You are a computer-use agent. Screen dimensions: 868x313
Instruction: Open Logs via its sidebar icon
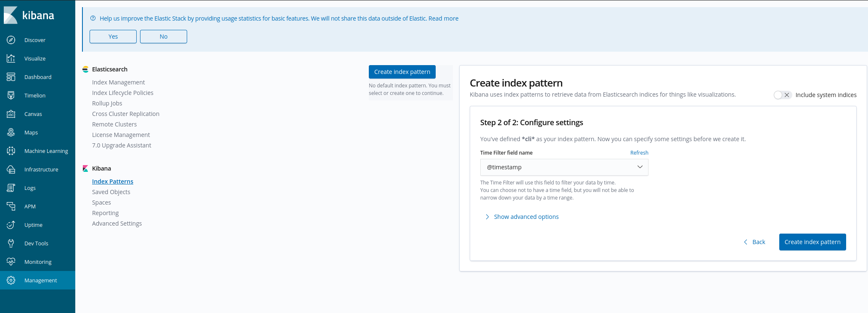(11, 188)
